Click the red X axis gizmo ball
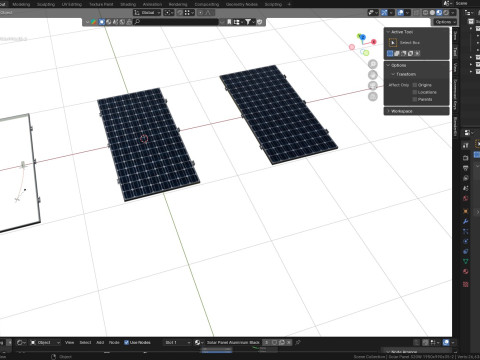480x360 pixels. [x=374, y=42]
